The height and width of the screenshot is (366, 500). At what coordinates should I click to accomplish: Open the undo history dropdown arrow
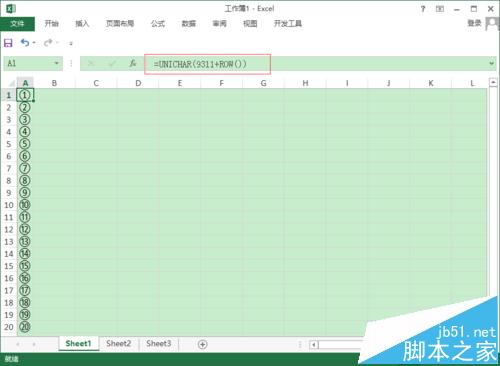(34, 43)
